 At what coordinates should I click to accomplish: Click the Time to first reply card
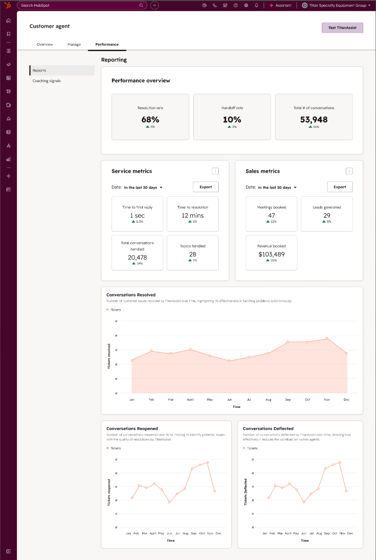pyautogui.click(x=137, y=214)
